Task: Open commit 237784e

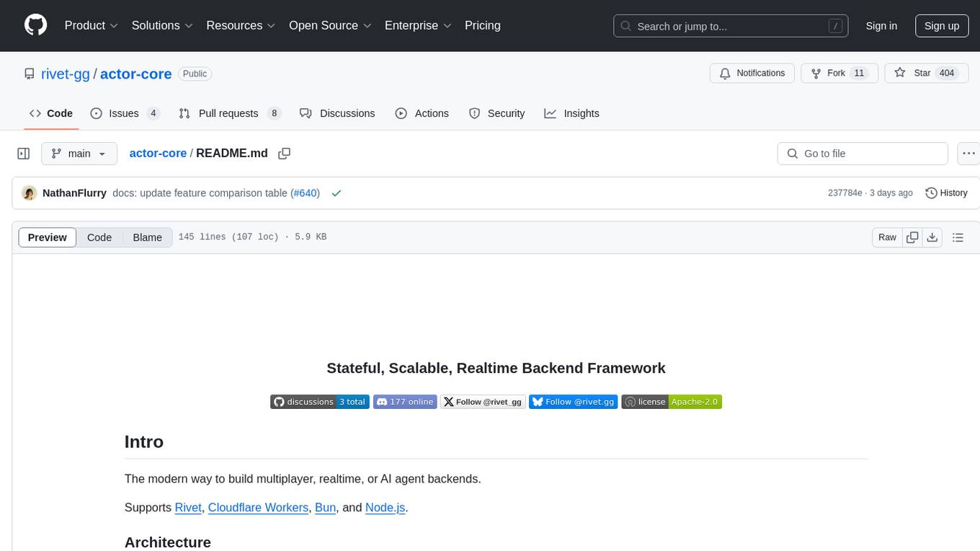Action: (x=845, y=193)
